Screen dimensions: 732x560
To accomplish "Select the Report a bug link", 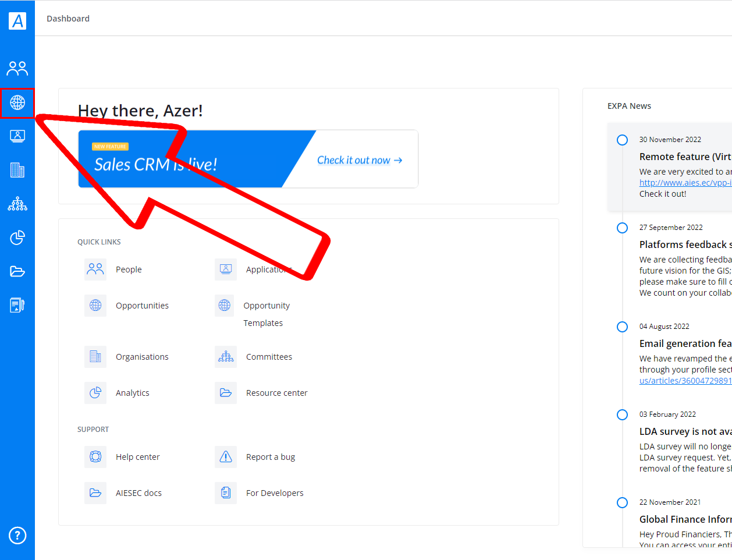I will [x=271, y=457].
